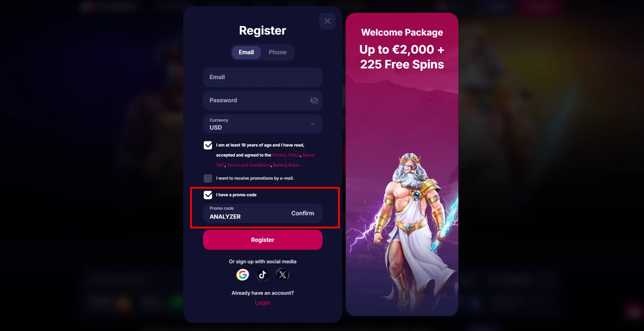Click the pink Register button
The width and height of the screenshot is (644, 331).
(x=263, y=240)
